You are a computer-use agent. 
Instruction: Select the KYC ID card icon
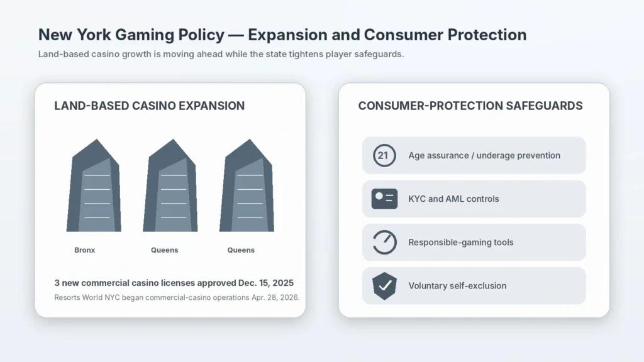tap(384, 199)
